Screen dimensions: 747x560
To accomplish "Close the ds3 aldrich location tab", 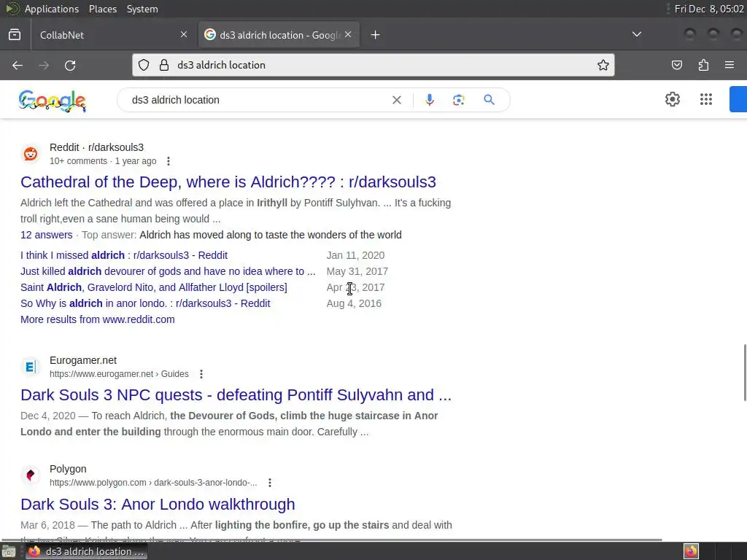I will click(348, 35).
